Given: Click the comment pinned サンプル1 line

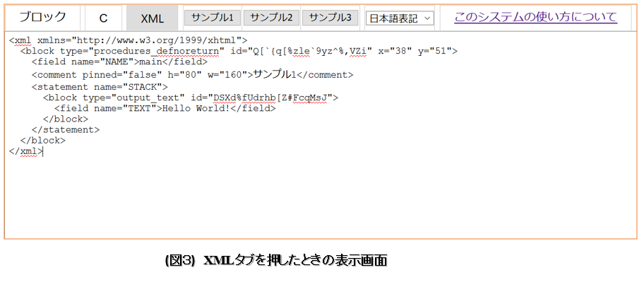Looking at the screenshot, I should click(x=192, y=75).
